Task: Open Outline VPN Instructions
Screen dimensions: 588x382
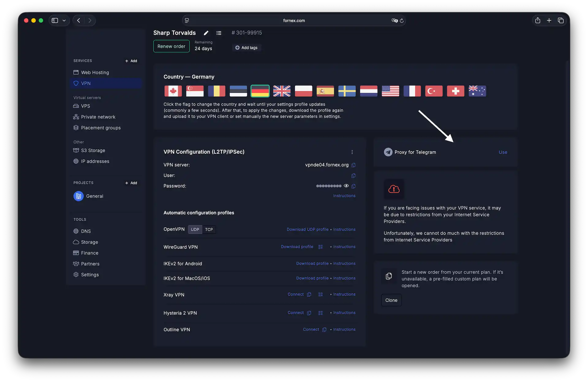Action: pos(344,330)
